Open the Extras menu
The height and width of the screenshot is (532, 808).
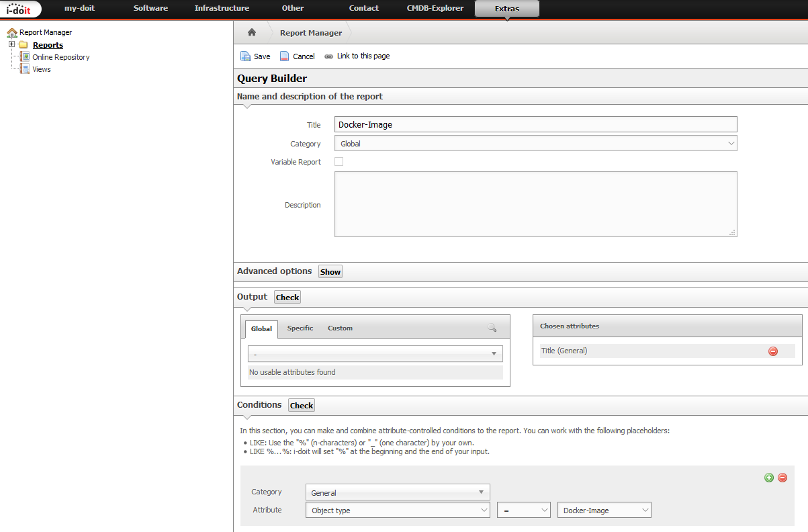point(506,9)
